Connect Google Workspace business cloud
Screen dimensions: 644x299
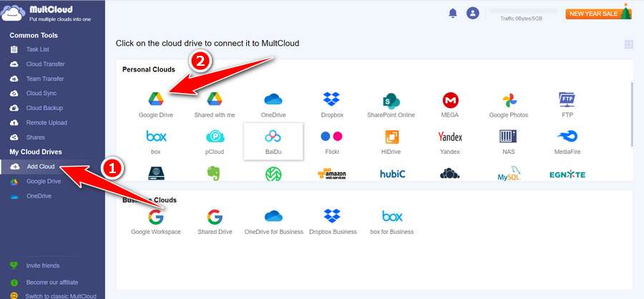pyautogui.click(x=156, y=222)
